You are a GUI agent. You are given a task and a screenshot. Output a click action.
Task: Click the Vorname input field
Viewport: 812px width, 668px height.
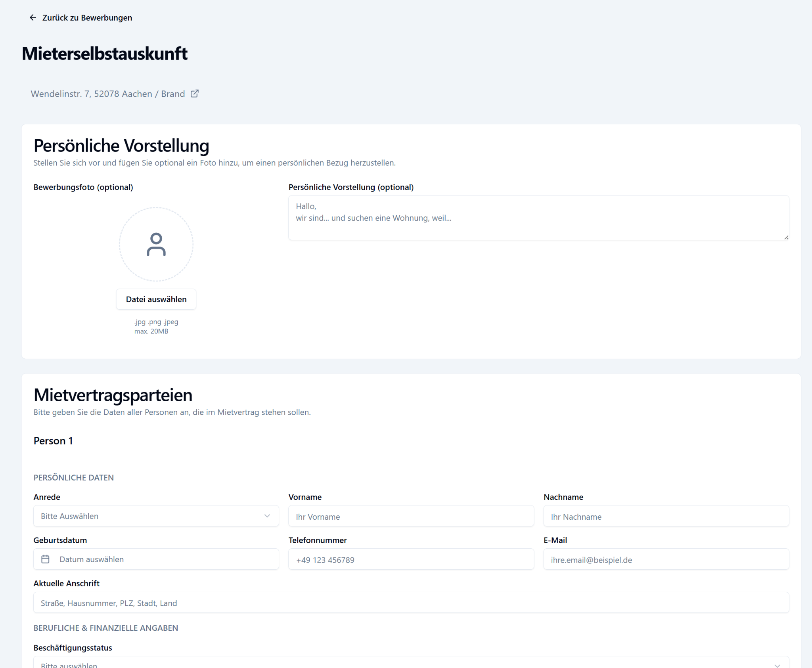(411, 517)
